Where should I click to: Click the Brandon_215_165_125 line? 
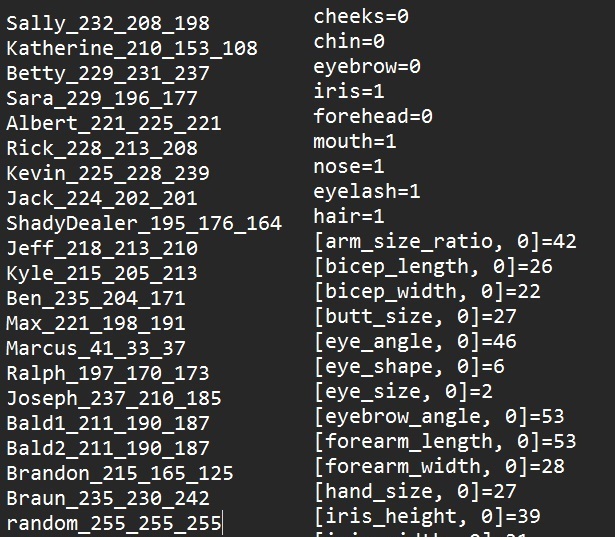[120, 473]
